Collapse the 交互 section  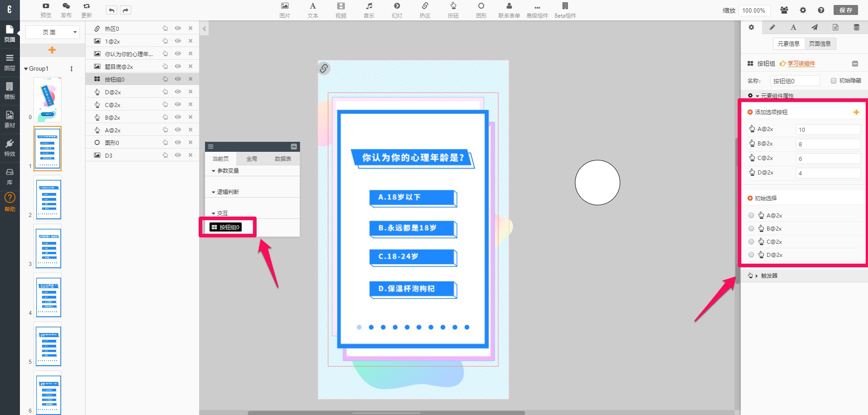(214, 213)
